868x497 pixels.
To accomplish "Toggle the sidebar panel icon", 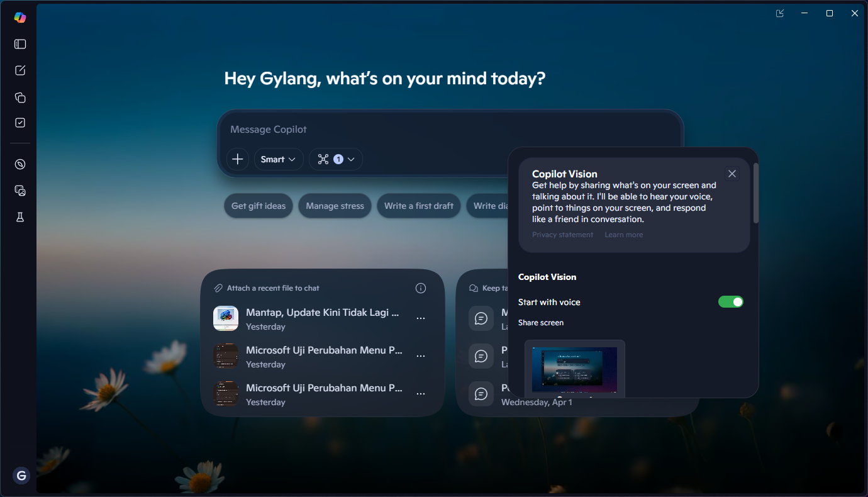I will click(x=20, y=44).
